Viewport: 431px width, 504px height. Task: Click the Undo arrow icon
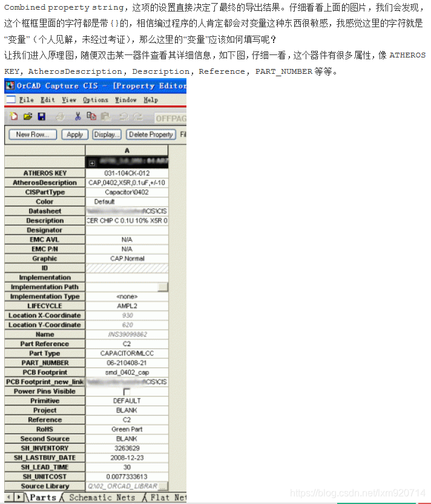pos(123,116)
